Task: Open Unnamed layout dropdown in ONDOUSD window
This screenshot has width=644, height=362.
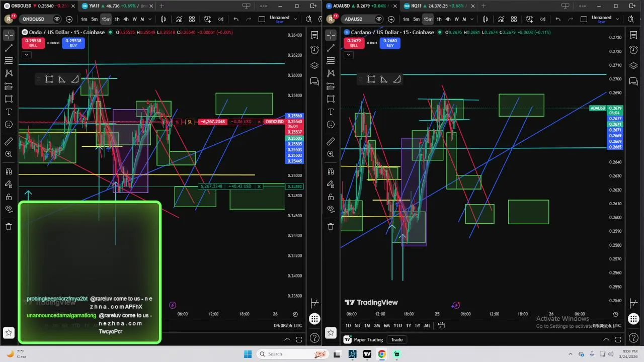Action: [295, 19]
